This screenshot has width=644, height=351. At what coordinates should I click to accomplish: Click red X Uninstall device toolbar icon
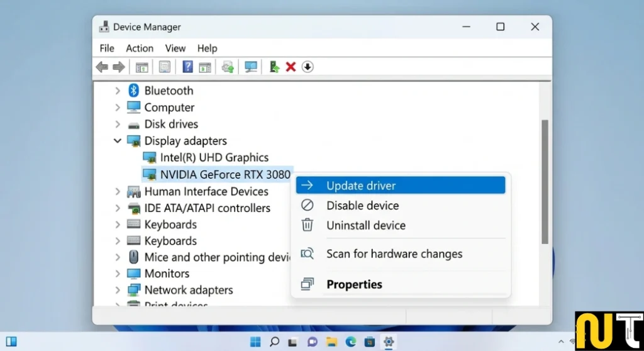click(x=291, y=67)
